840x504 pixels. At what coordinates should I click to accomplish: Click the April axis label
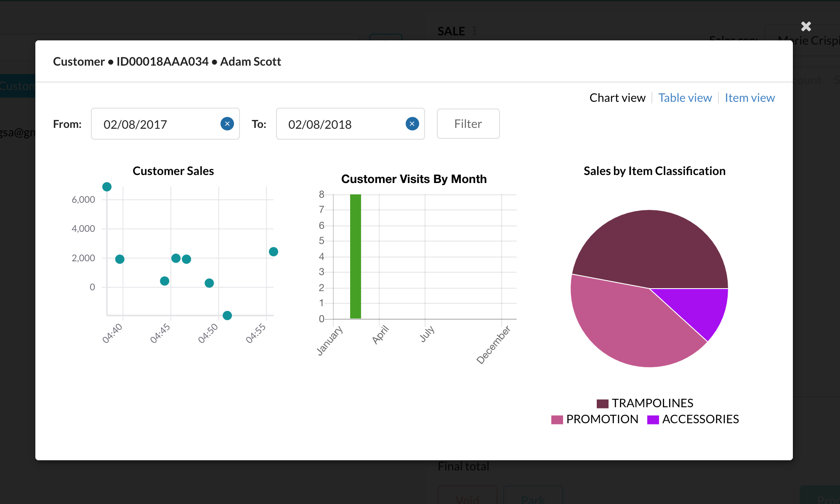tap(380, 334)
